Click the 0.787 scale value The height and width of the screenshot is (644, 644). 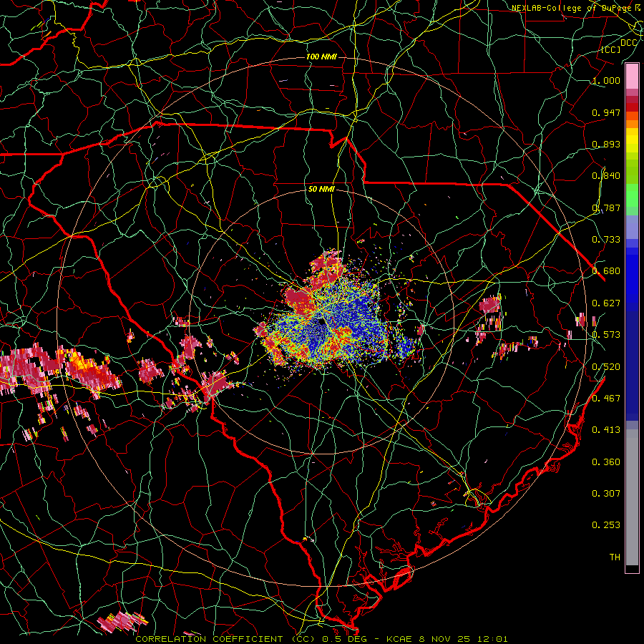coord(606,208)
